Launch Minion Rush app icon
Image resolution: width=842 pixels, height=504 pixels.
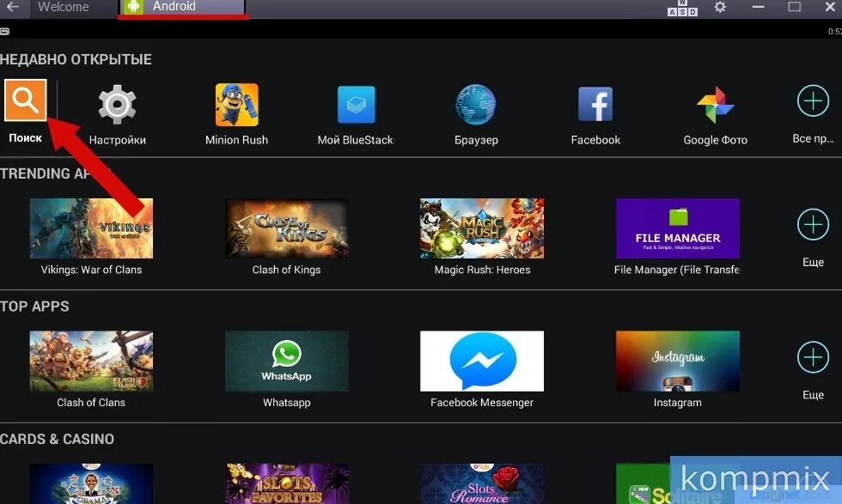236,105
